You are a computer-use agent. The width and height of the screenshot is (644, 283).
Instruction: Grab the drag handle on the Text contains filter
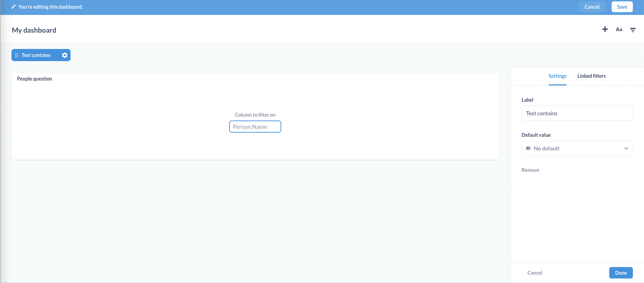(x=17, y=55)
